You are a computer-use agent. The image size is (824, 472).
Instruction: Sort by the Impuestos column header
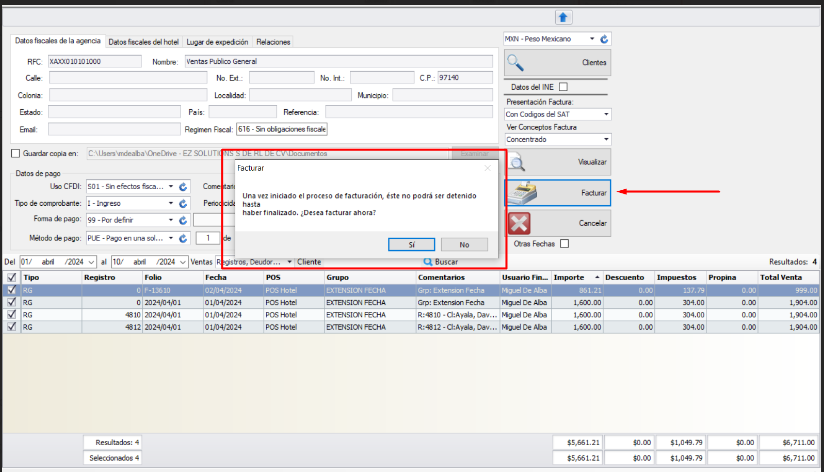point(679,277)
